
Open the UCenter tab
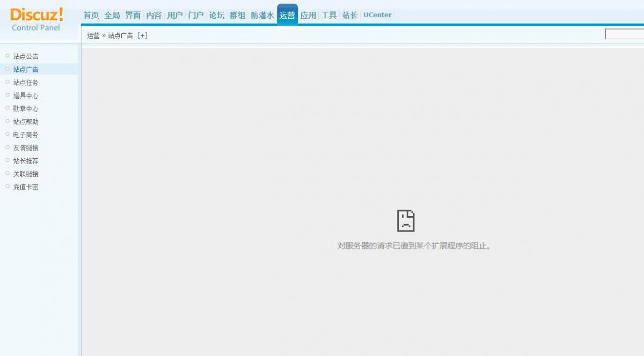(x=377, y=15)
